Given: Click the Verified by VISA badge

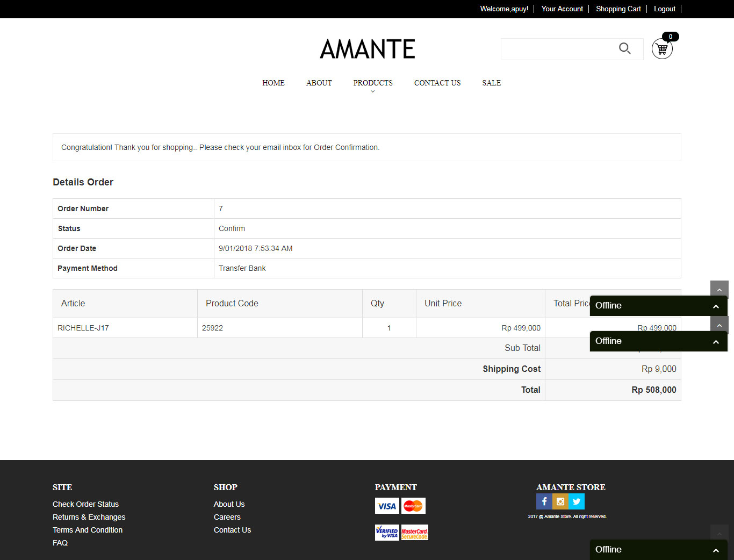Looking at the screenshot, I should pos(387,533).
